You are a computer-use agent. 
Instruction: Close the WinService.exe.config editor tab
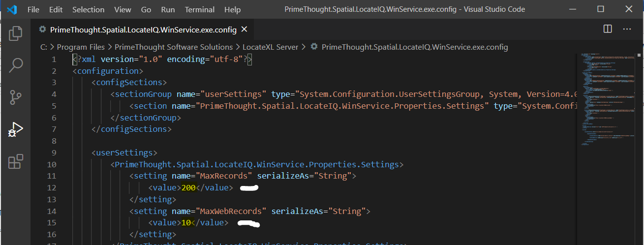point(245,30)
